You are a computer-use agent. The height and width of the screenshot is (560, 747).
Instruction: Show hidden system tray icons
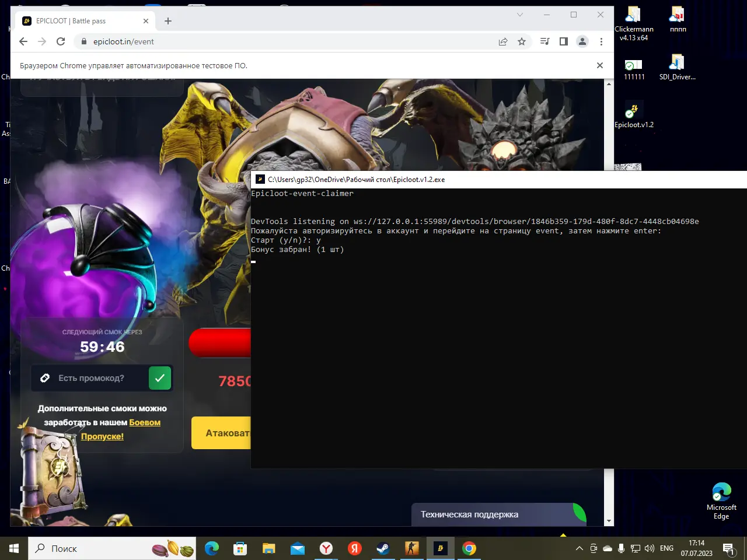(580, 548)
